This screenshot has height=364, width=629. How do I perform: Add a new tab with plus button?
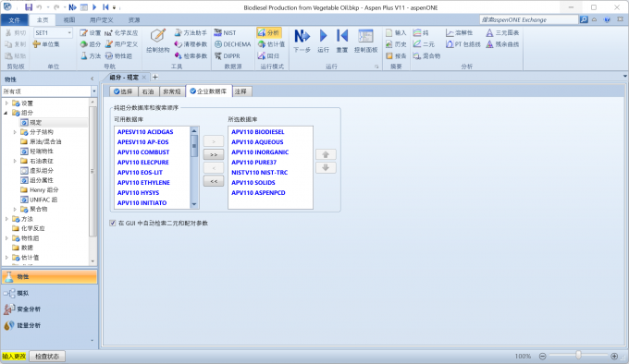point(154,77)
